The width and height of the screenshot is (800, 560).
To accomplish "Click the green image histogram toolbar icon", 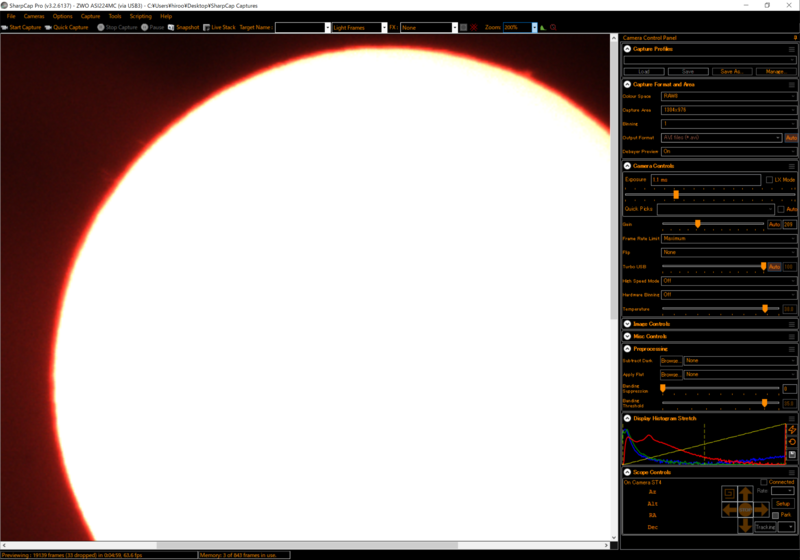I will coord(543,28).
